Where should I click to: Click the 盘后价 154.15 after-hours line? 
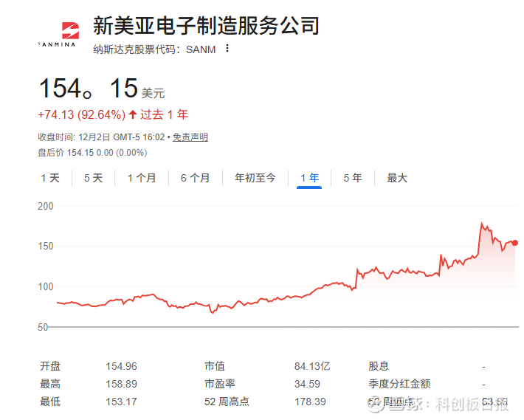[92, 153]
